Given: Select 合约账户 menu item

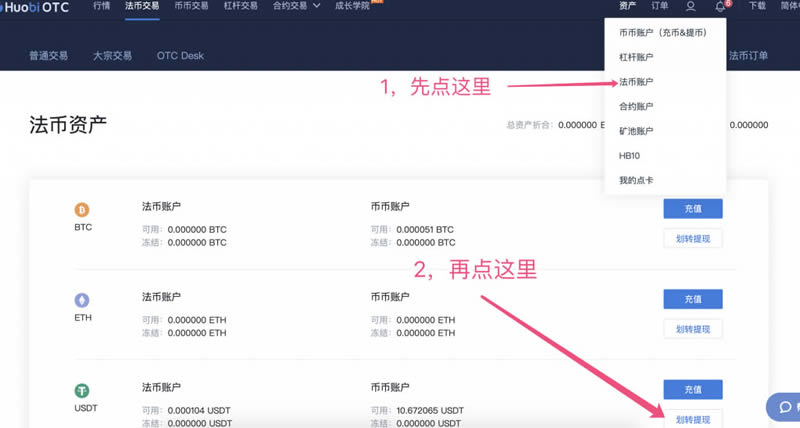Looking at the screenshot, I should pyautogui.click(x=636, y=106).
